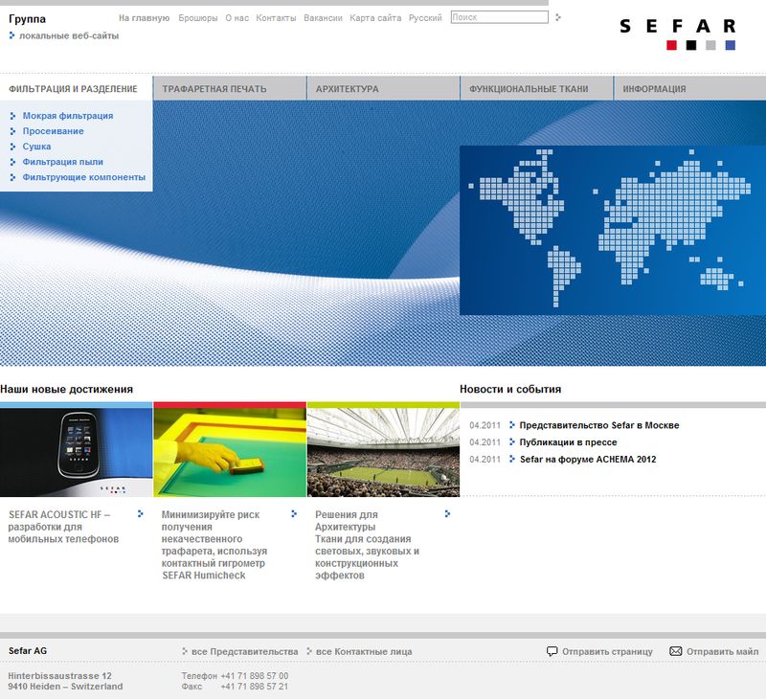Screen dimensions: 766x700
Task: Click the Новости и события heading
Action: click(x=510, y=390)
